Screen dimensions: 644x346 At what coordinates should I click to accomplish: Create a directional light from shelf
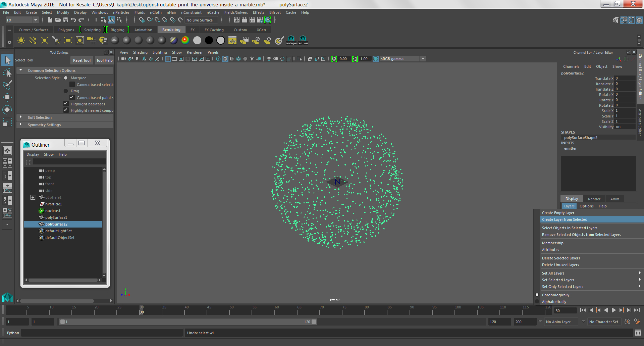click(33, 40)
